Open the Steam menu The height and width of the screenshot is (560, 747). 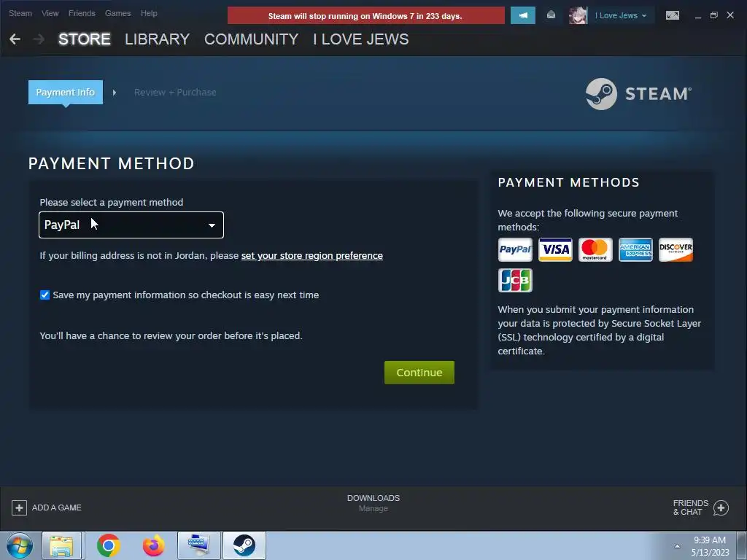tap(20, 13)
